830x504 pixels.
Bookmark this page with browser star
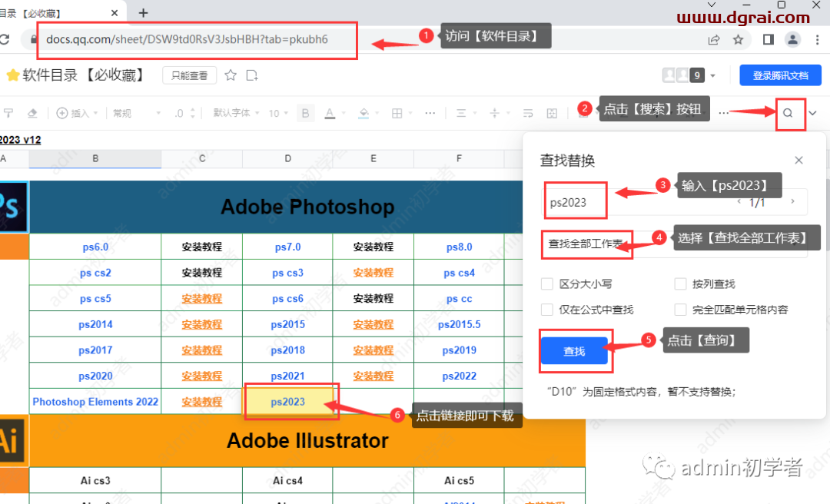click(x=738, y=39)
